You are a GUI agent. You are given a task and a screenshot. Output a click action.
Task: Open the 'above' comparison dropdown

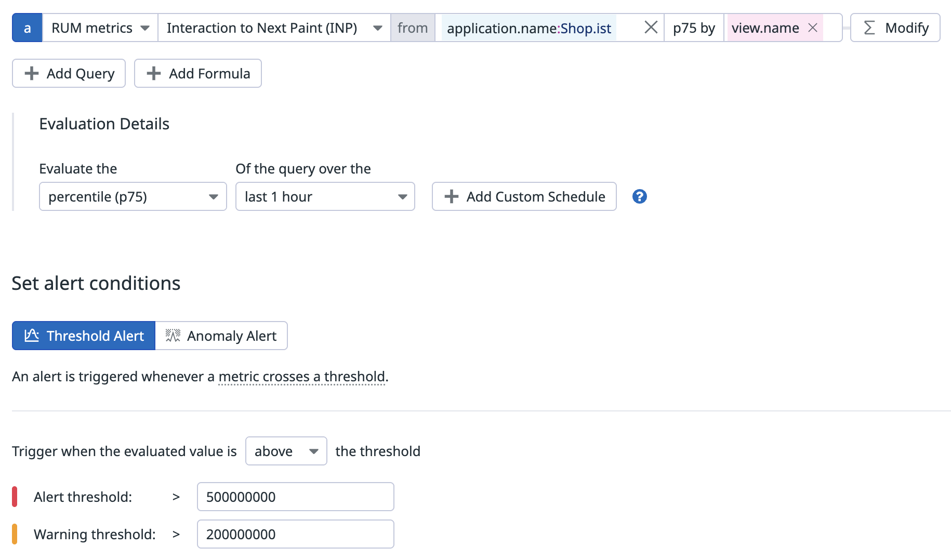click(x=286, y=451)
